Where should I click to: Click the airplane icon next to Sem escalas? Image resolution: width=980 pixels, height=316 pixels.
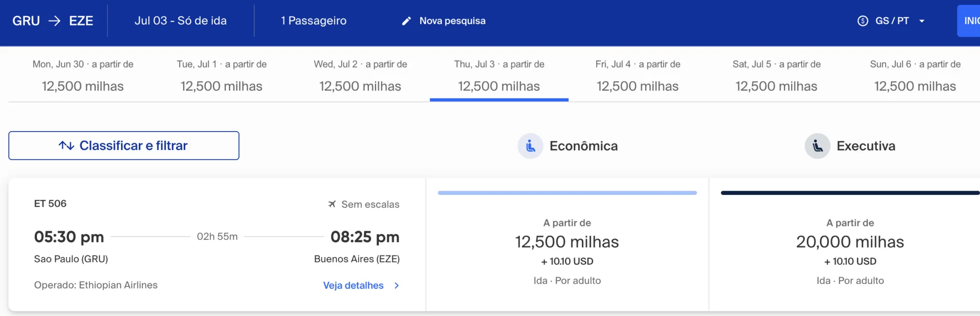coord(331,204)
